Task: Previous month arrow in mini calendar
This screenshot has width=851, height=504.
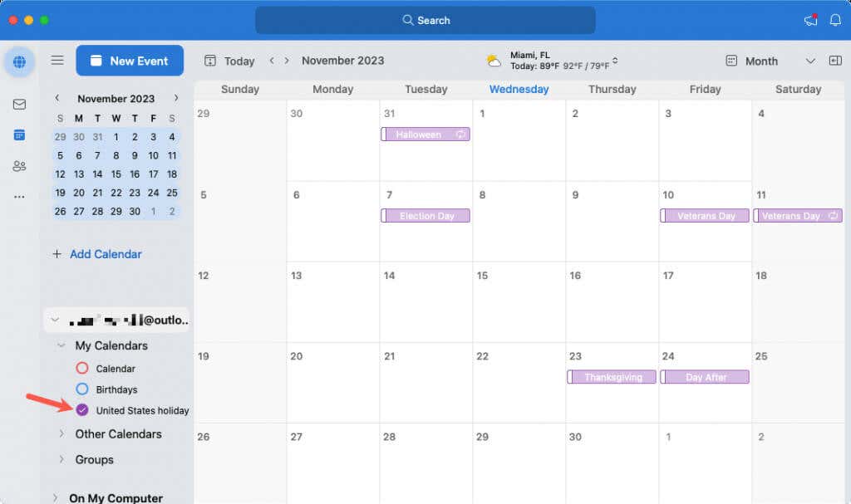Action: (57, 98)
